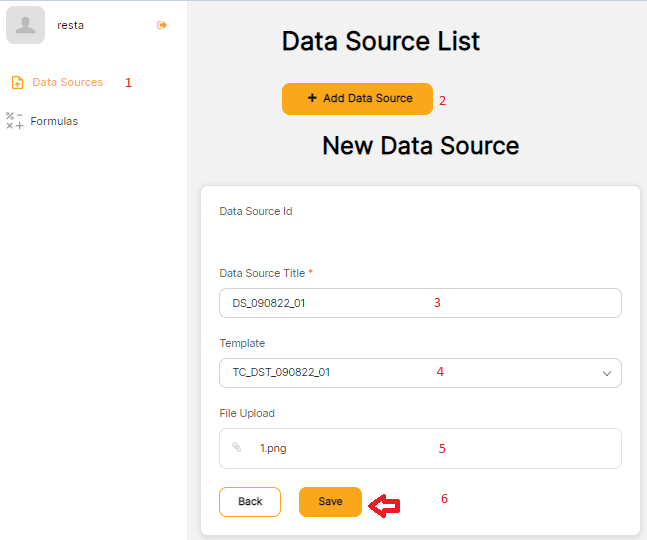
Task: Open the Template dropdown showing TC_DST_090822_01
Action: 410,373
